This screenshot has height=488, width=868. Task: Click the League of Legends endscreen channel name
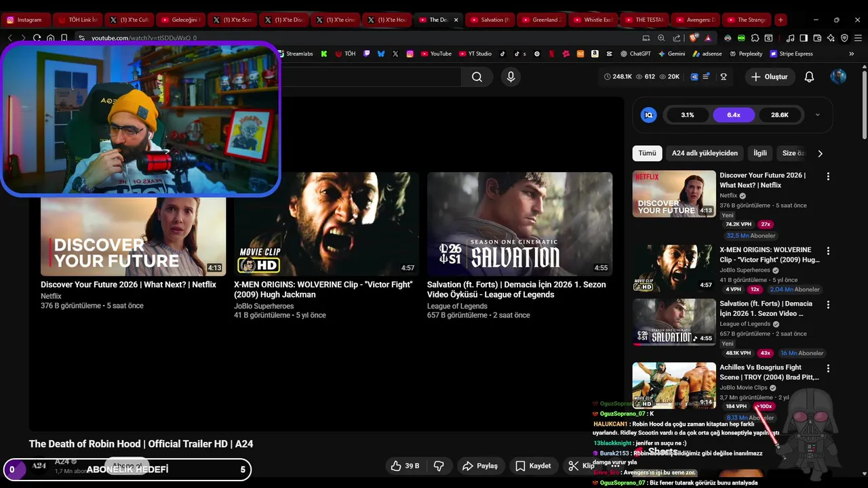(x=457, y=306)
